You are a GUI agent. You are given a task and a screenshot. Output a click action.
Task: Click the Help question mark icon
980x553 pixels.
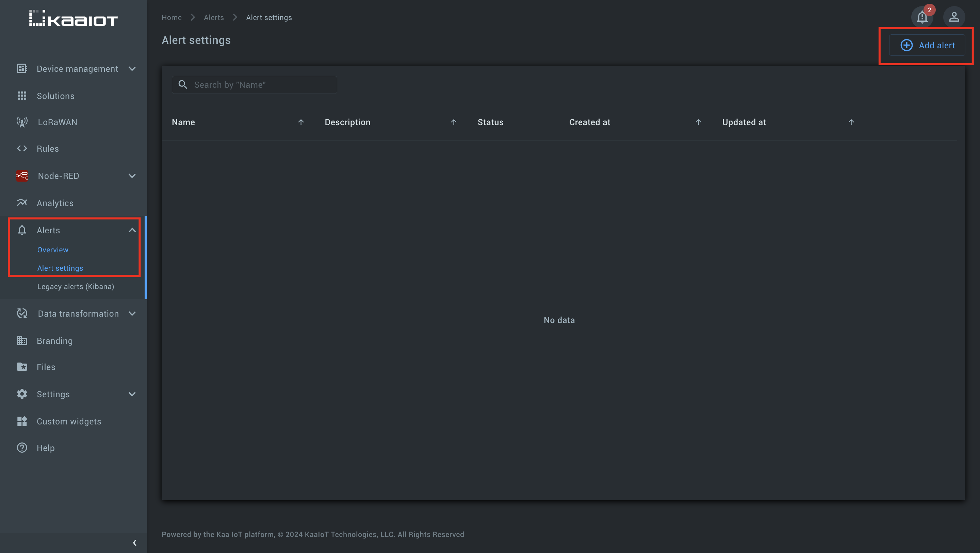tap(22, 448)
